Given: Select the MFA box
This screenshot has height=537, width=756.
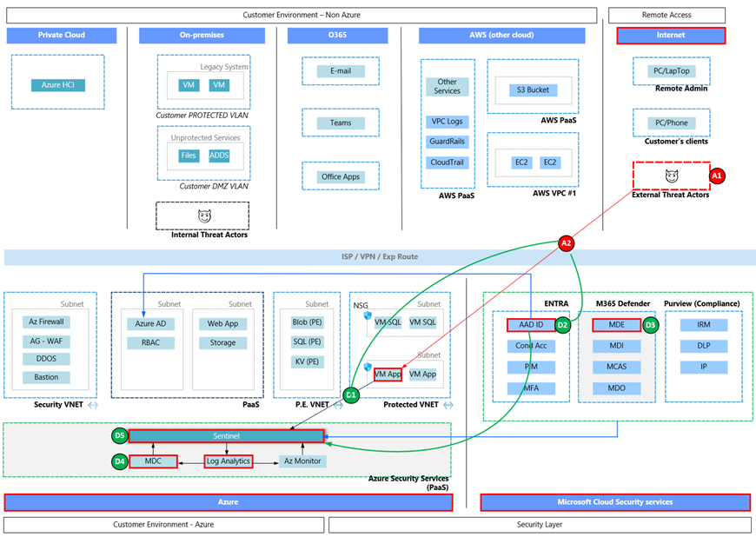Looking at the screenshot, I should coord(531,388).
